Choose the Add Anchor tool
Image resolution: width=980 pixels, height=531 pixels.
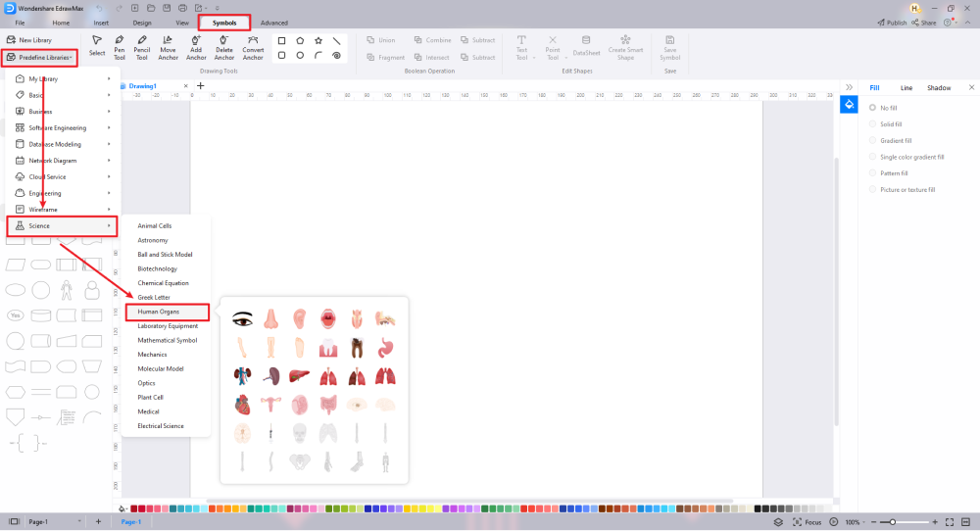[196, 47]
